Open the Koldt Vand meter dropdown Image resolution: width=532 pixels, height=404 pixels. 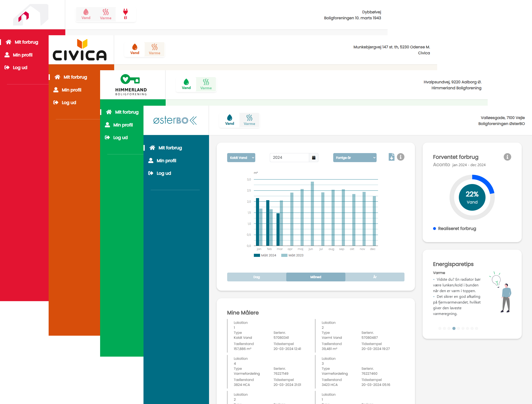[241, 158]
